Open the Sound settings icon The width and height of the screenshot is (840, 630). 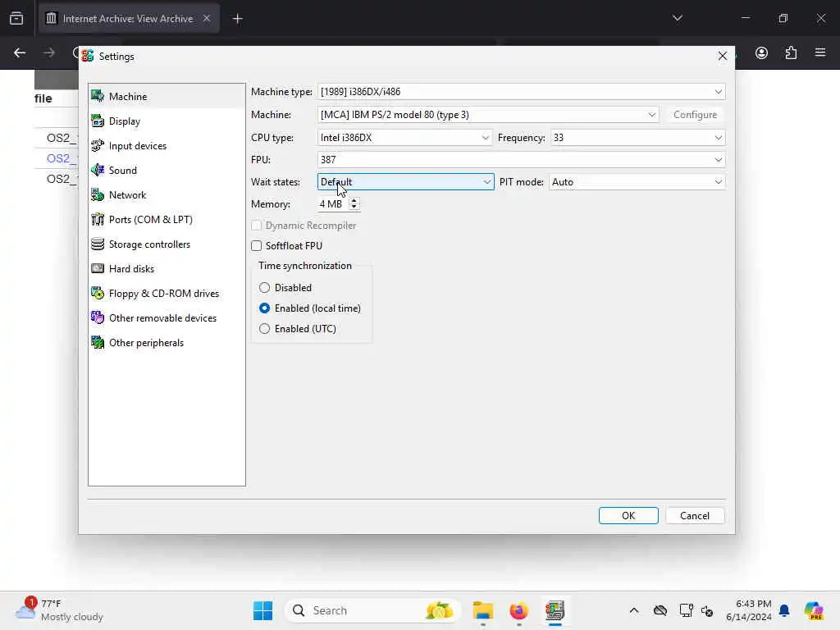(98, 171)
